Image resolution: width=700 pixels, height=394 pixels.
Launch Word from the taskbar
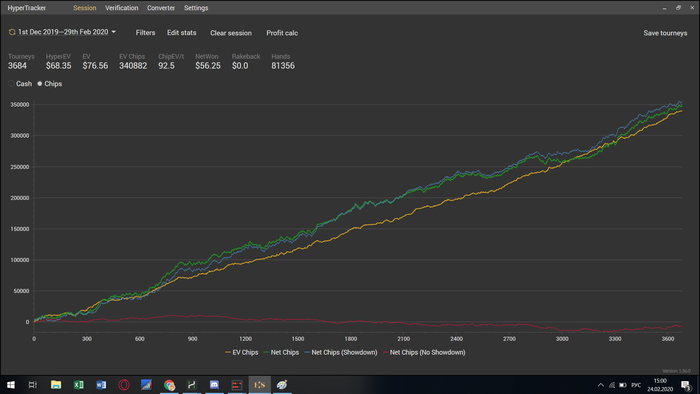point(101,385)
